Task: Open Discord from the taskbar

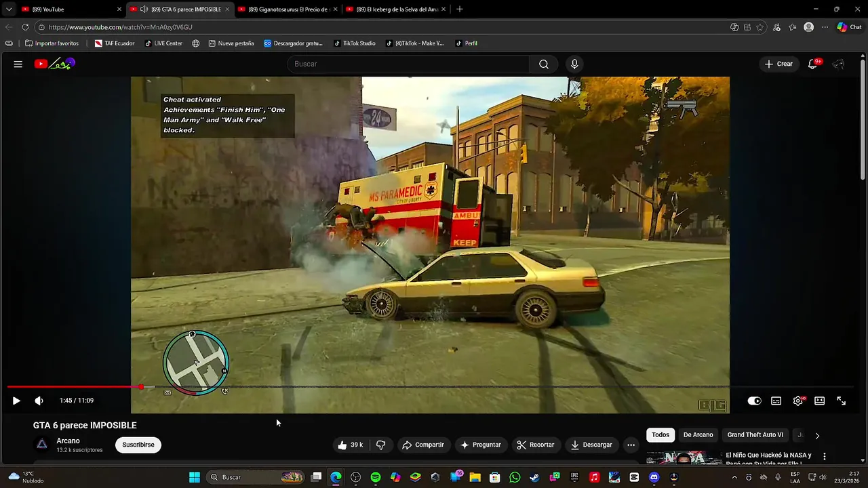Action: 654,477
